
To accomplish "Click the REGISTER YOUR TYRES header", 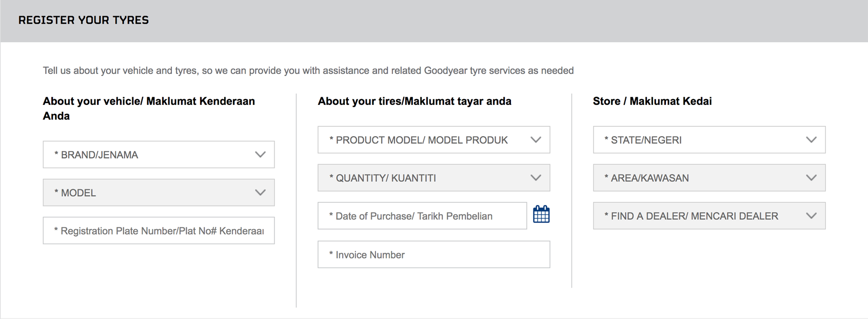I will [84, 20].
